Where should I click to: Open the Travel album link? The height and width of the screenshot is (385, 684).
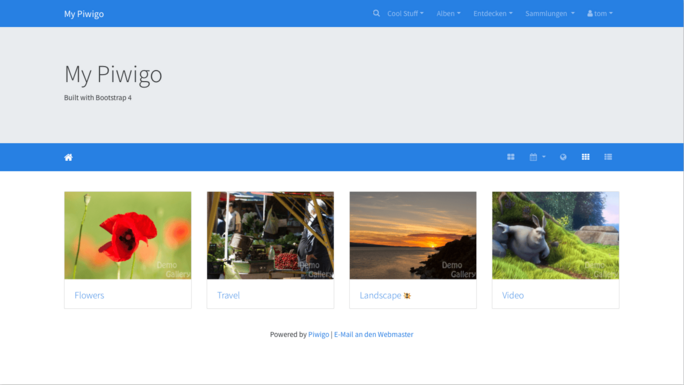coord(229,295)
